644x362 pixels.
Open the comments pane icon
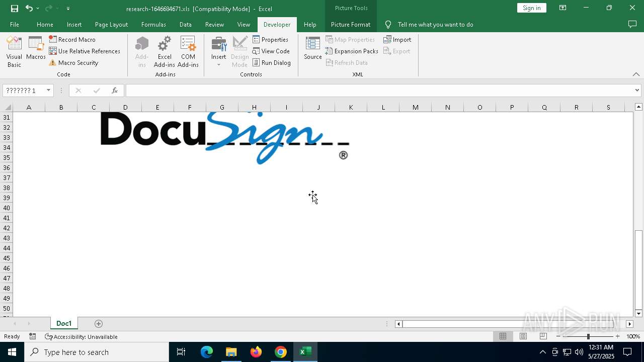coord(632,24)
